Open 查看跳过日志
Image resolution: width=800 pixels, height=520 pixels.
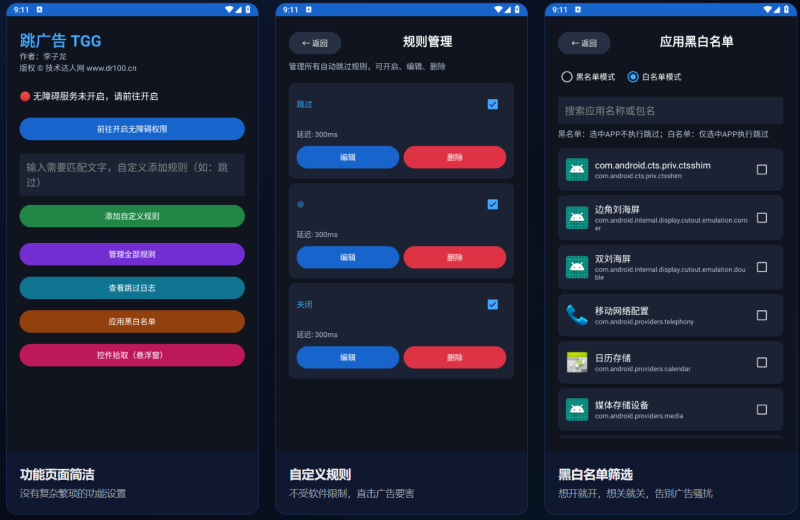[x=132, y=288]
